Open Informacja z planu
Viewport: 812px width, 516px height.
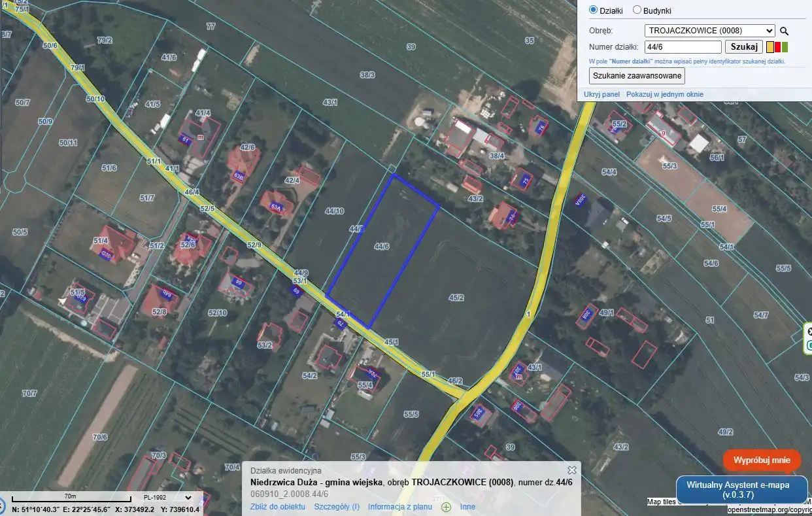point(400,507)
